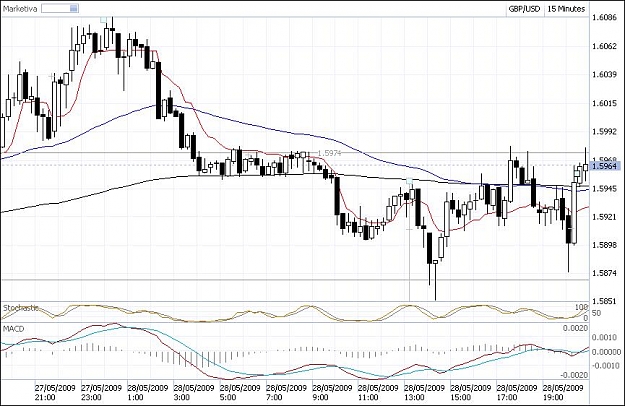
Task: Click the 1.6015 price axis value
Action: click(x=604, y=103)
